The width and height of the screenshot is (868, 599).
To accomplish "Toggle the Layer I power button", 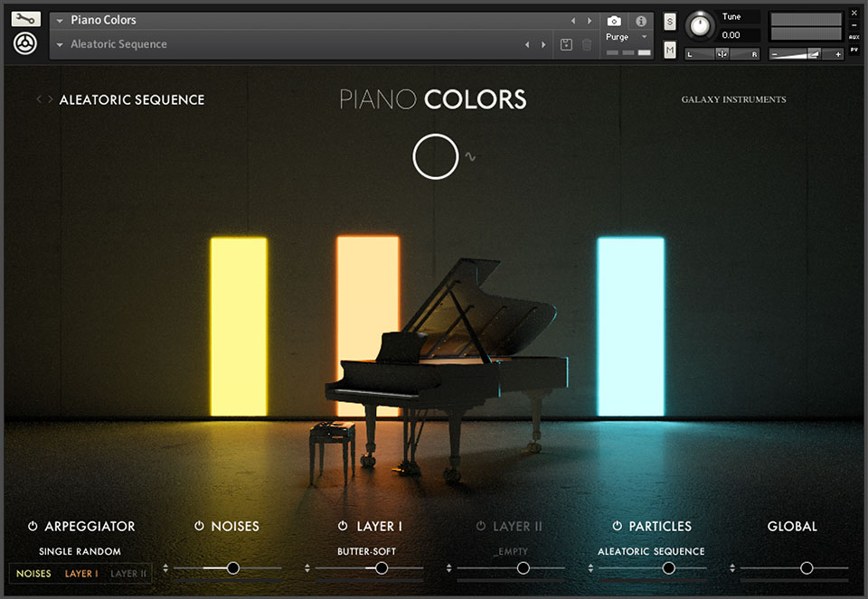I will pyautogui.click(x=343, y=526).
